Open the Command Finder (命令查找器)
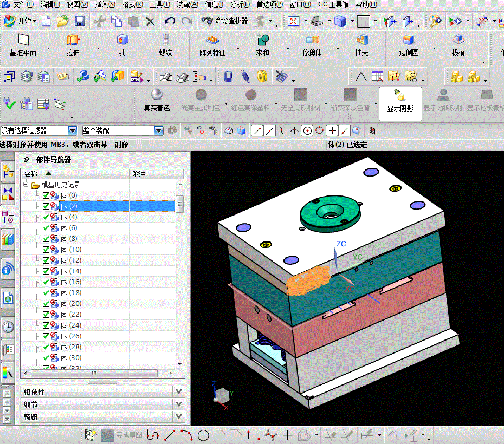 [x=224, y=21]
